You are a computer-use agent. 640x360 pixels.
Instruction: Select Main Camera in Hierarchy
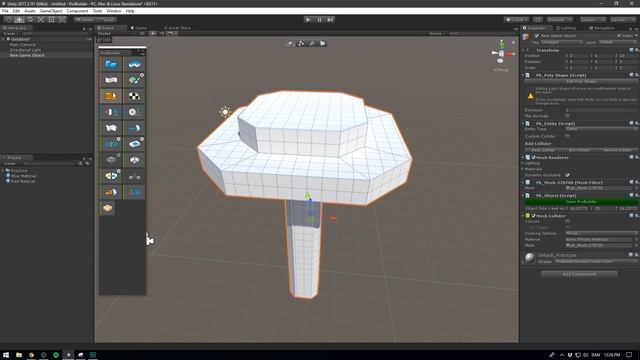point(22,44)
